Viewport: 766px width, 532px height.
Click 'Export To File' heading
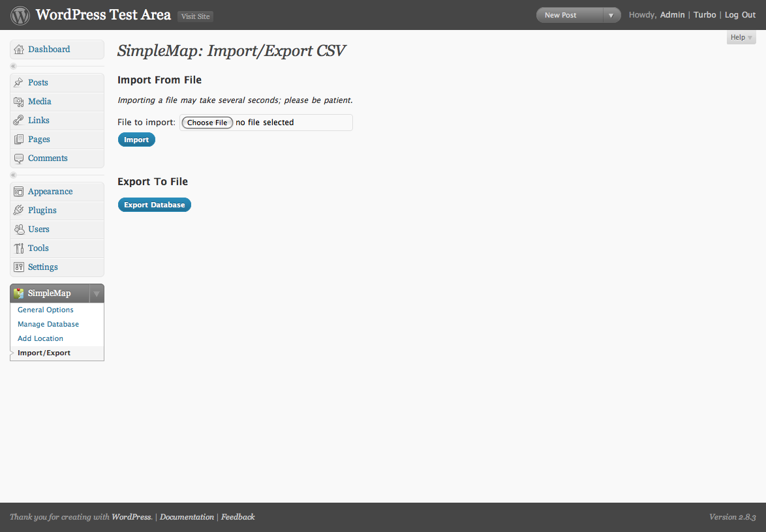pos(153,181)
